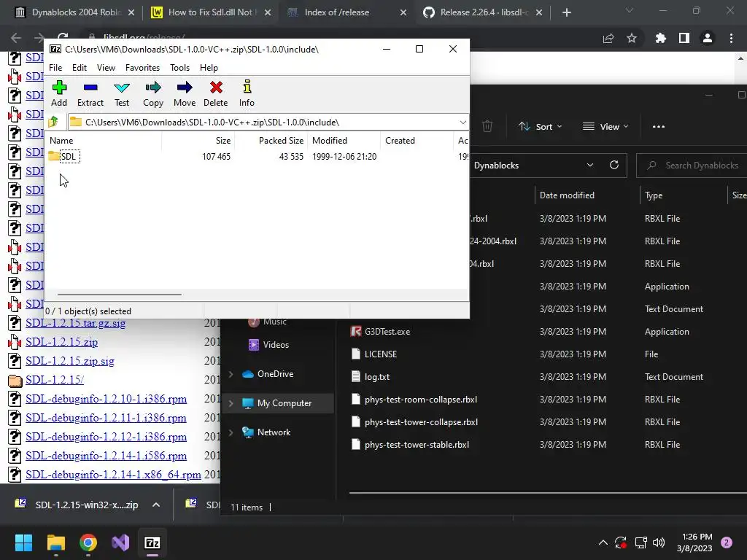The height and width of the screenshot is (560, 747).
Task: Refresh the Dynablocks folder view
Action: tap(614, 166)
